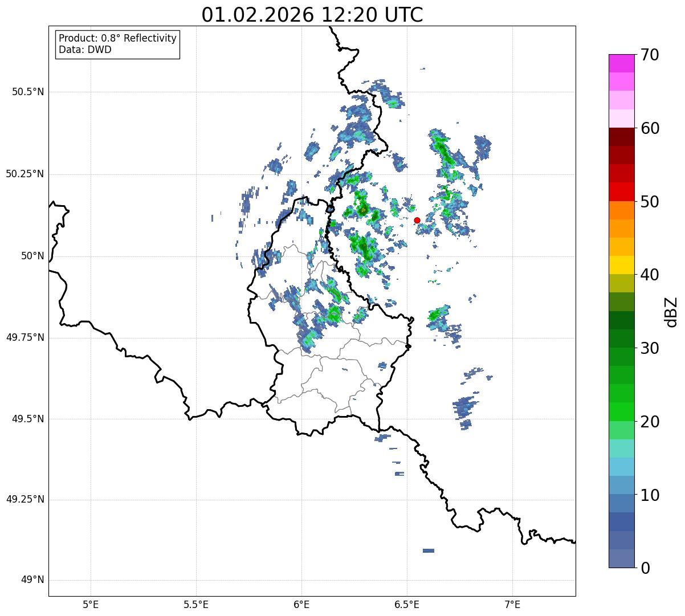Click the latitude label "50.25°N"
Viewport: 685px width, 616px height.
[x=25, y=174]
